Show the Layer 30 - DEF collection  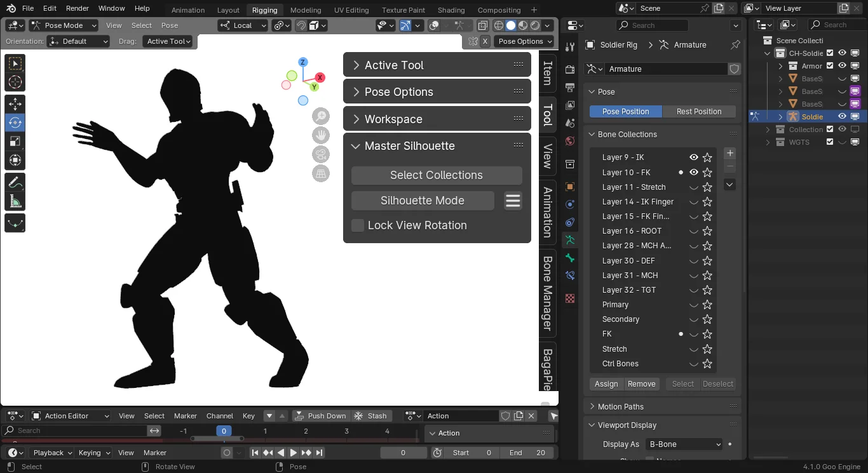point(694,261)
